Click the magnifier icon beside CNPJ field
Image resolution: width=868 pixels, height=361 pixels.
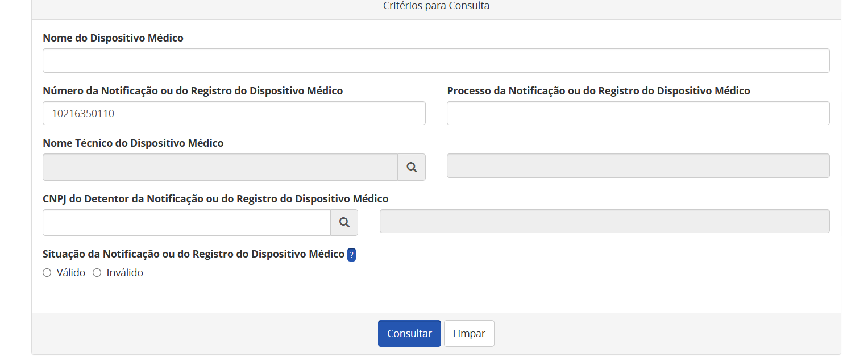[x=344, y=222]
